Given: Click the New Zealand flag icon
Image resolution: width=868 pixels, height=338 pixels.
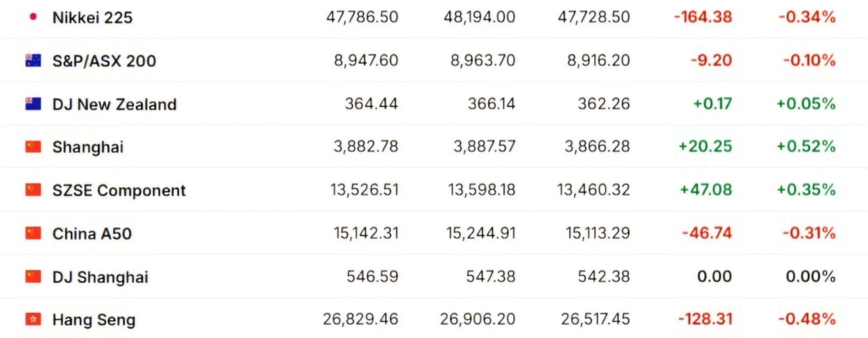Looking at the screenshot, I should (33, 104).
